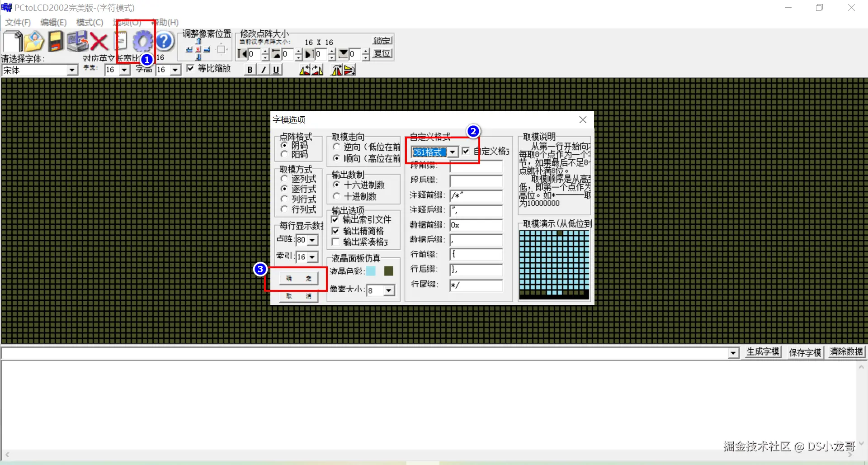Click the 生成字模 generate button
The width and height of the screenshot is (868, 465).
[763, 352]
